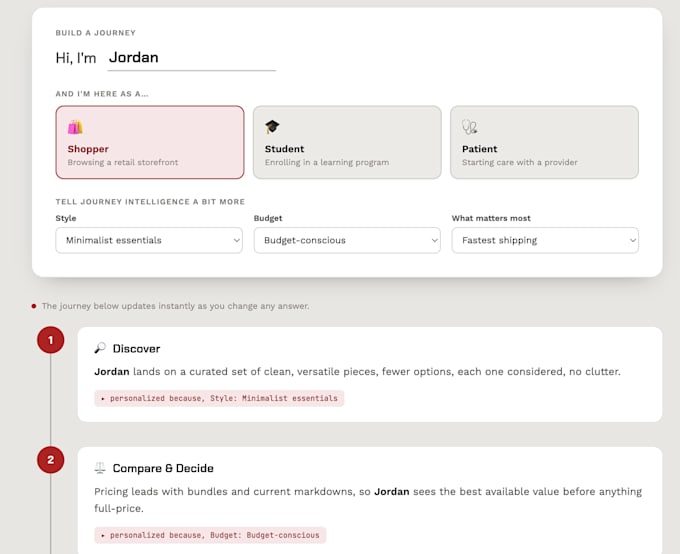Viewport: 680px width, 554px height.
Task: Click the balance scale Compare icon
Action: (100, 468)
